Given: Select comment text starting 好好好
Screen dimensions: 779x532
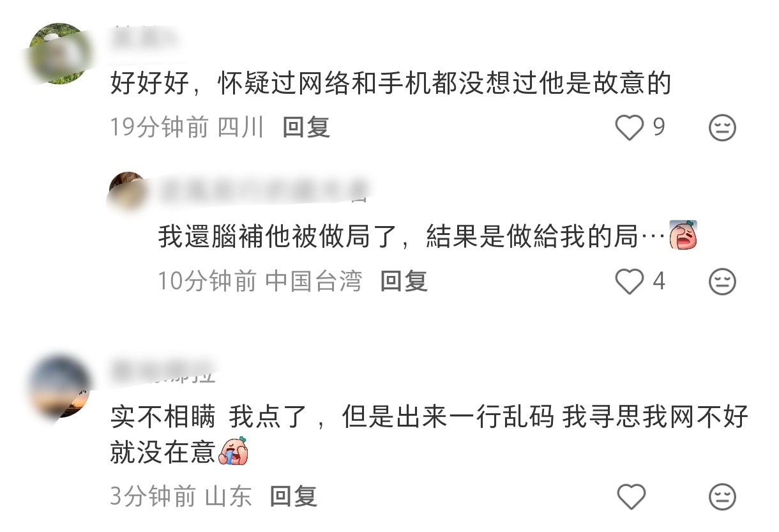Looking at the screenshot, I should click(391, 84).
